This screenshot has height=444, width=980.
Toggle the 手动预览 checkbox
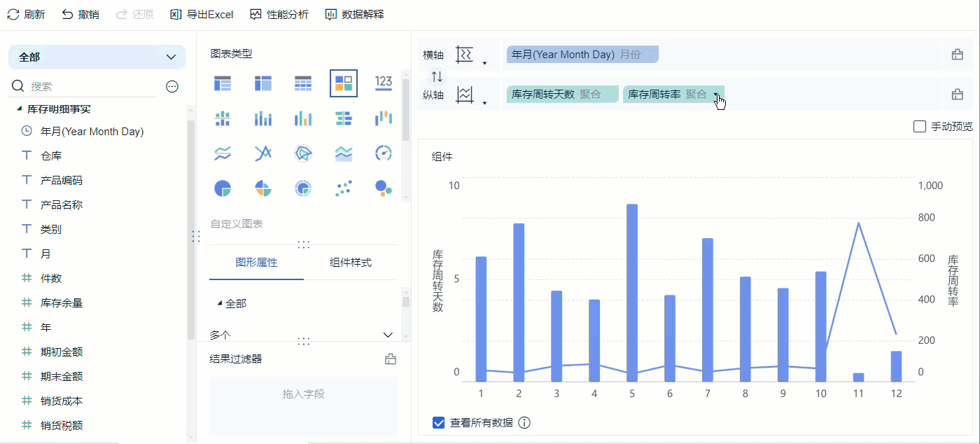click(920, 127)
